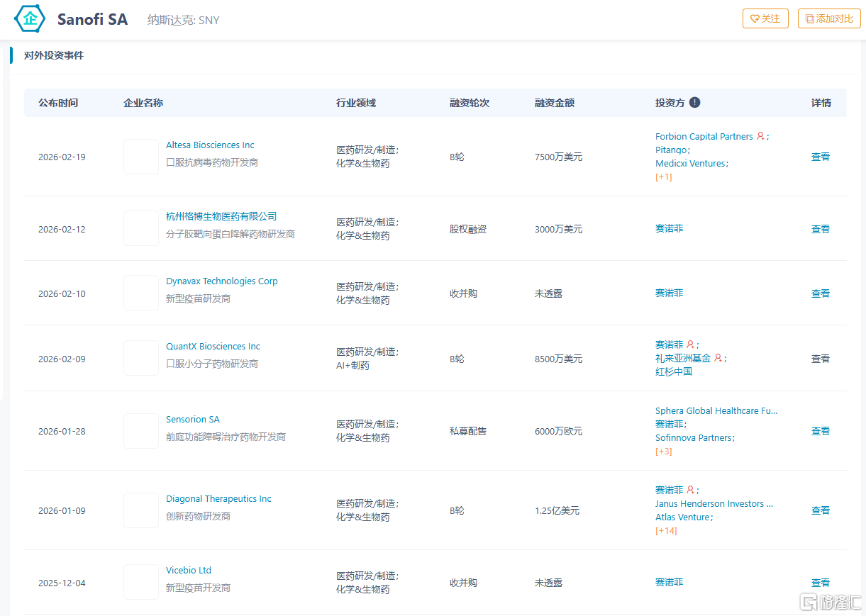Screen dimensions: 866x616
Task: Open 杭州格博生物医药有限公司 company link
Action: (221, 216)
